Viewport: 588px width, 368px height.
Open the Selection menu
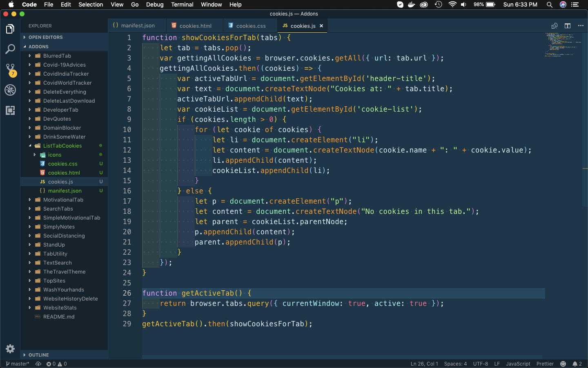pyautogui.click(x=91, y=4)
